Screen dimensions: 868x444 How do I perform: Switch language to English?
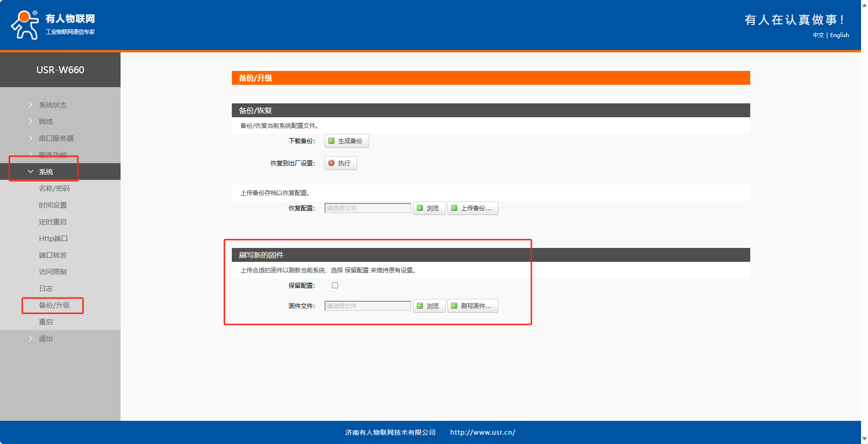point(839,35)
